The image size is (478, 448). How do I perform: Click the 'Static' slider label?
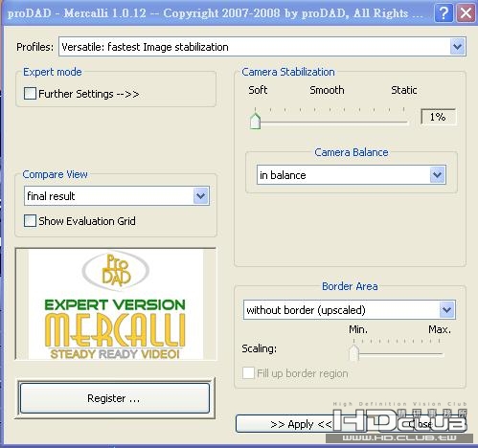coord(404,90)
